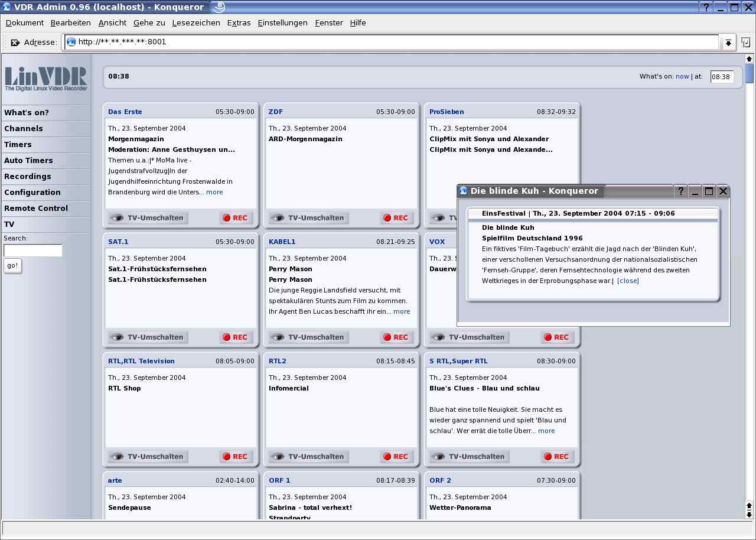This screenshot has height=540, width=756.
Task: Click the REC button for Das Erste
Action: (236, 218)
